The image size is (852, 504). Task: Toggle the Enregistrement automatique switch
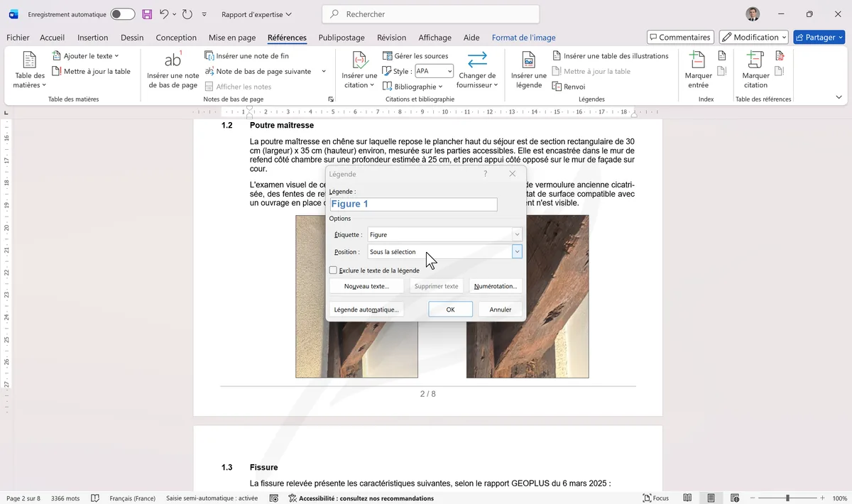click(x=122, y=14)
